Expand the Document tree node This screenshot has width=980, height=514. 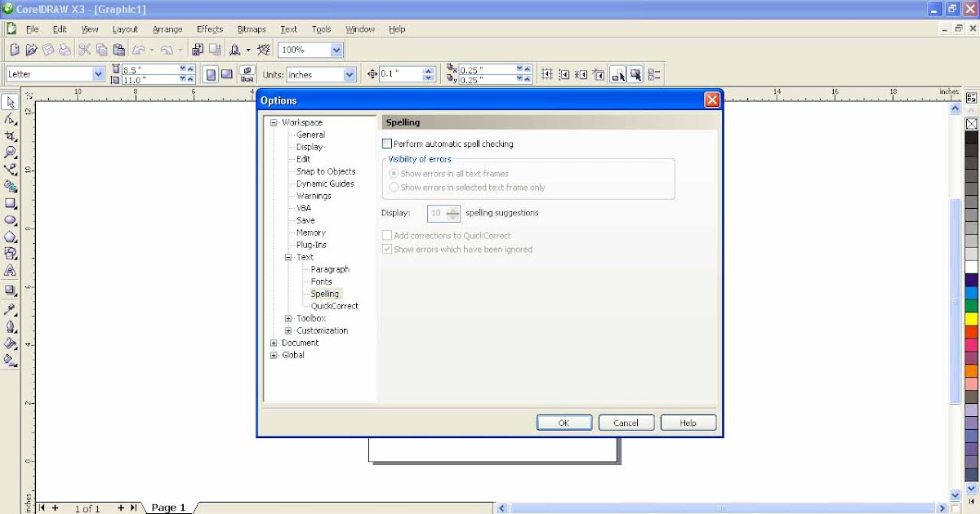274,343
